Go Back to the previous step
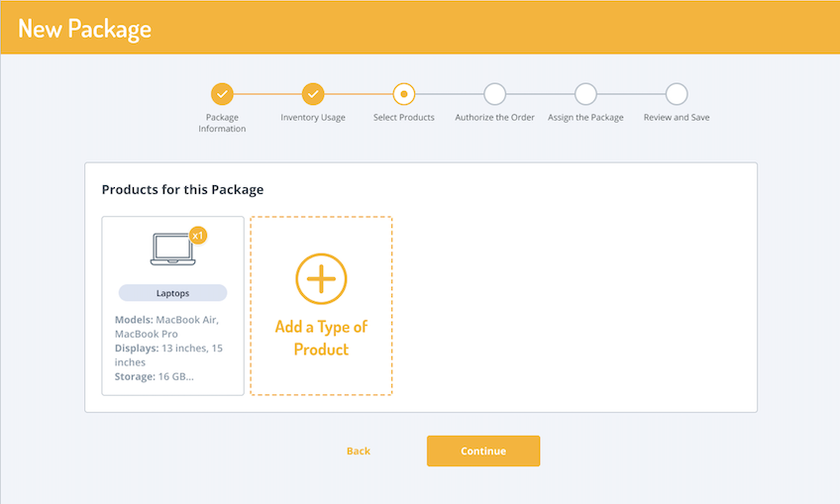The height and width of the screenshot is (504, 840). (359, 452)
